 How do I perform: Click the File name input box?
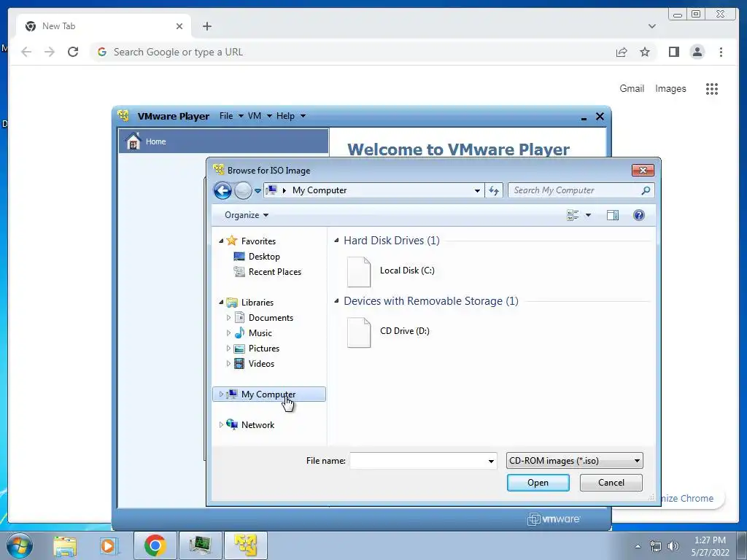[x=418, y=461]
